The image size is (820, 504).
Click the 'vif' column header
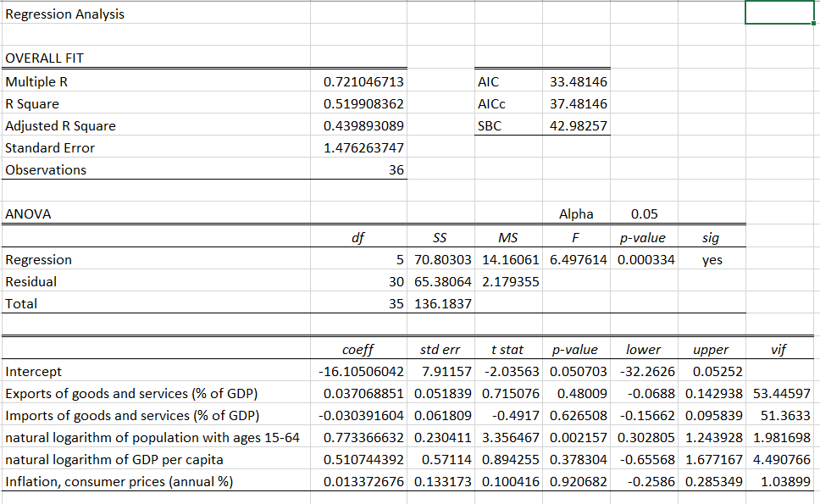click(x=778, y=350)
